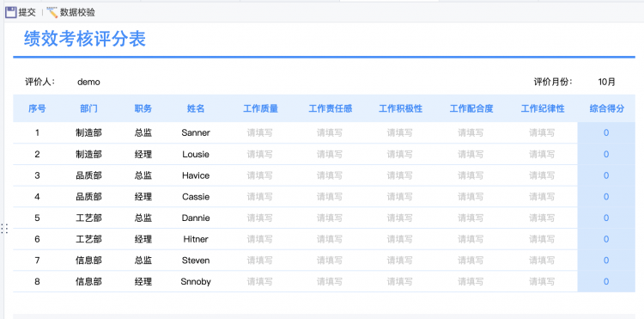The height and width of the screenshot is (319, 644).
Task: Fill 工作配合度 field for Hitner
Action: [471, 239]
